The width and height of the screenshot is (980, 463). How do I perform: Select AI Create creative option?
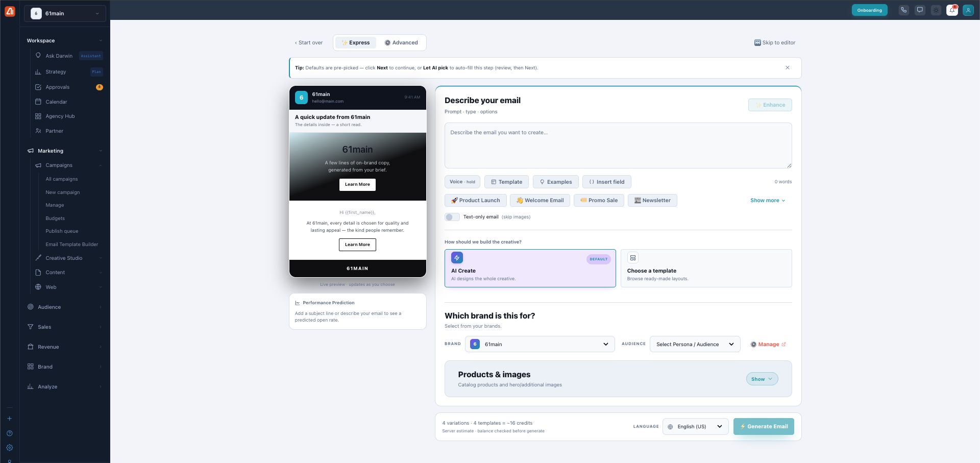[530, 268]
